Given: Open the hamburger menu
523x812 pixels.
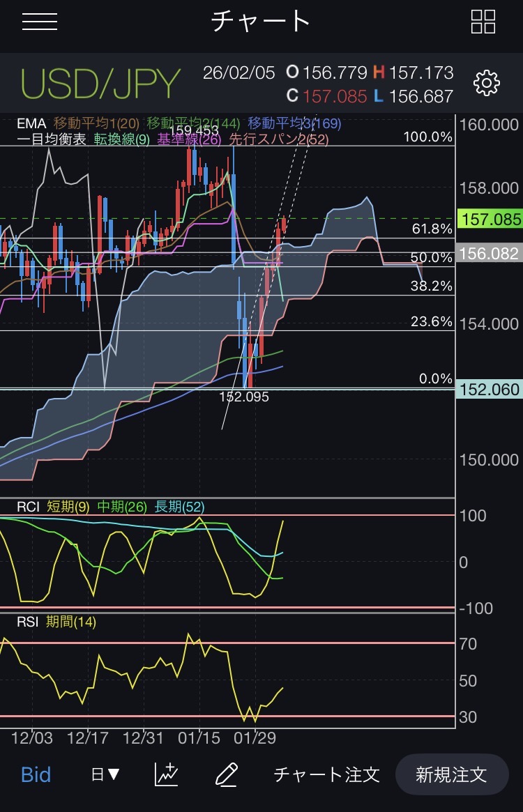Looking at the screenshot, I should pyautogui.click(x=40, y=22).
